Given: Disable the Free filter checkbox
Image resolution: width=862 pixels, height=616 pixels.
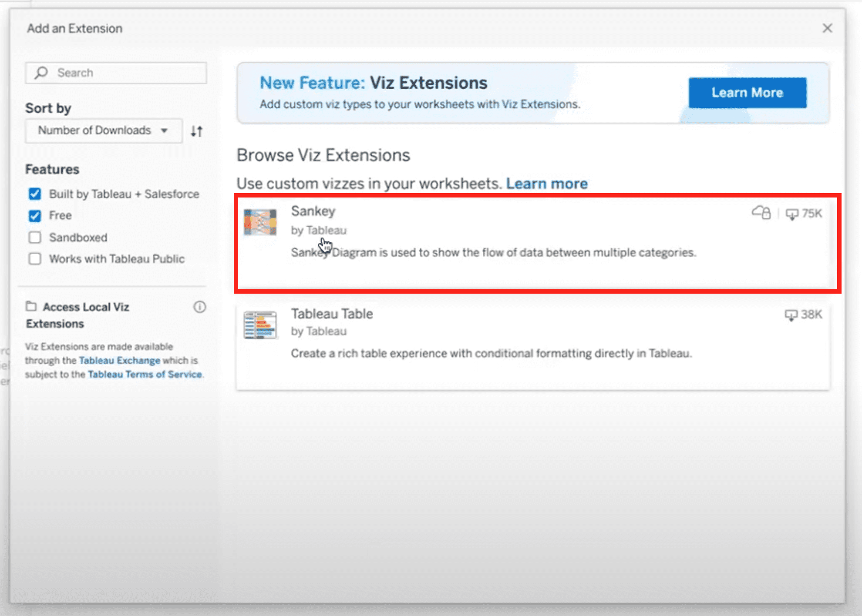Looking at the screenshot, I should click(x=35, y=215).
